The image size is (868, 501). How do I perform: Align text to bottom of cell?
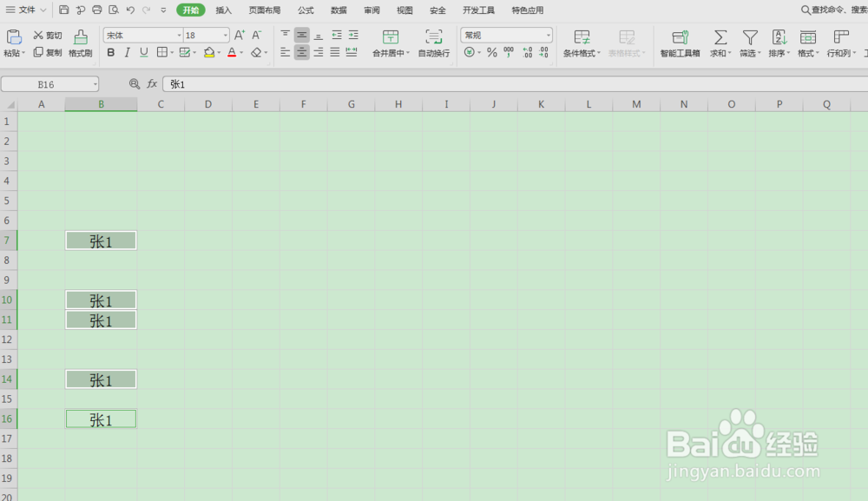pos(319,36)
